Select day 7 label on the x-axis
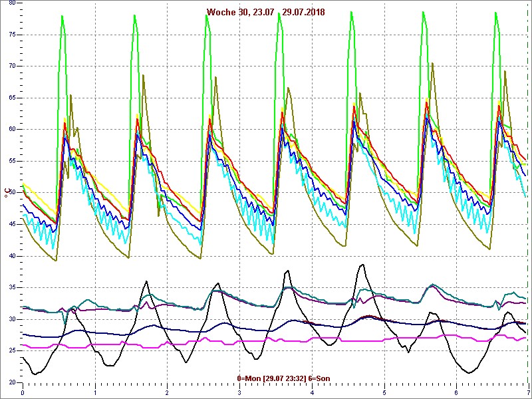 [527, 393]
